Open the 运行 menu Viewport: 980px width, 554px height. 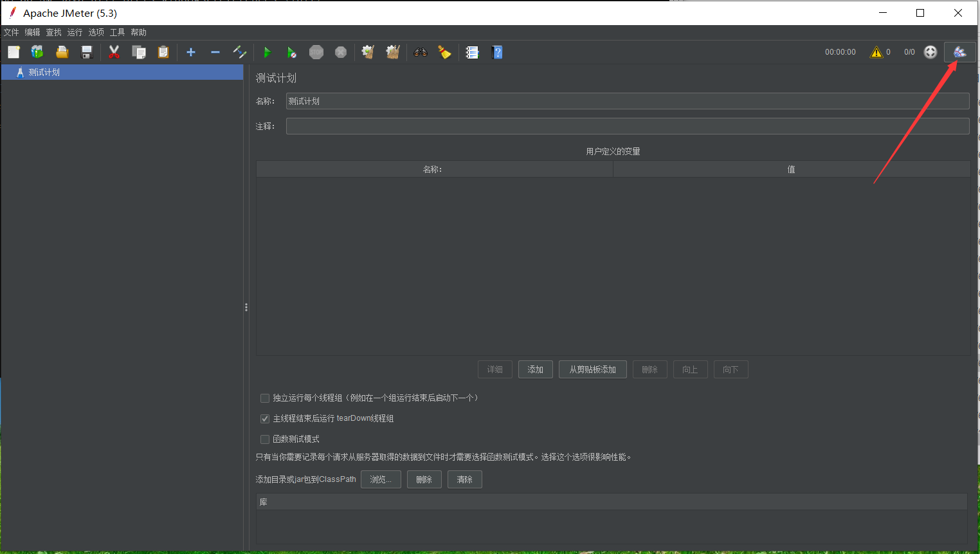tap(75, 32)
